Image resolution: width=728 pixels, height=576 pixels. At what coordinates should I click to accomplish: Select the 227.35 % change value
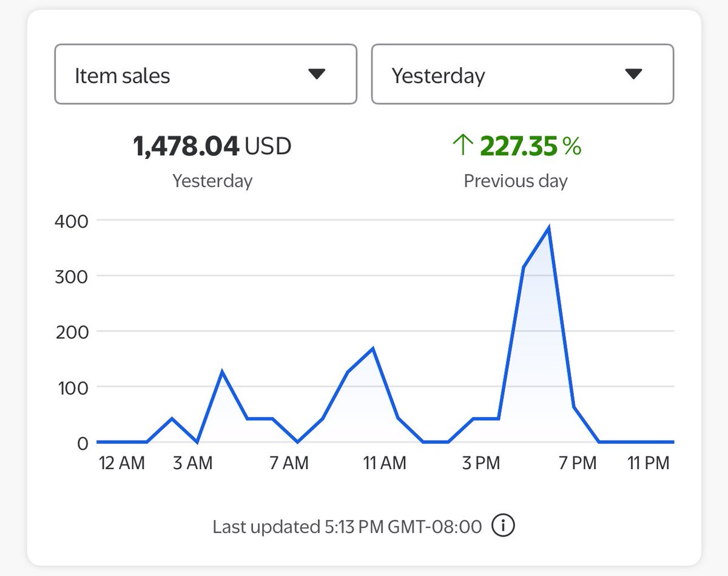coord(531,146)
